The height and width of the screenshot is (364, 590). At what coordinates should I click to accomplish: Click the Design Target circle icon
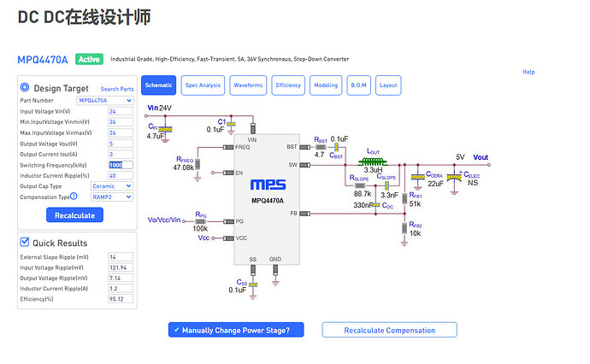[x=25, y=87]
